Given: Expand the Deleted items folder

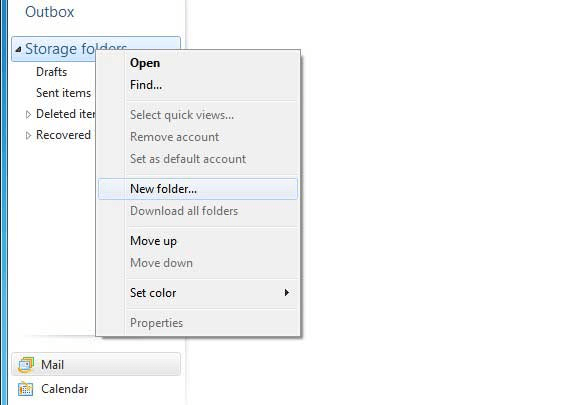Looking at the screenshot, I should coord(28,115).
